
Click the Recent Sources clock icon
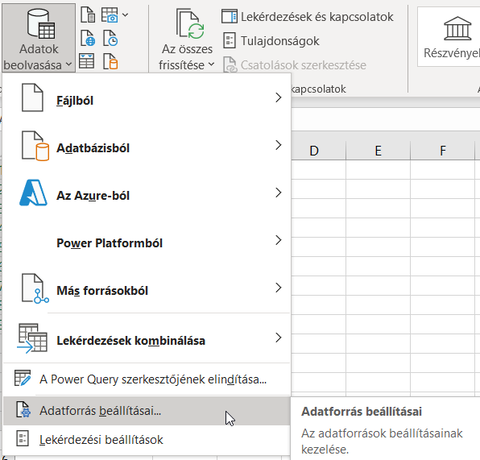click(110, 38)
